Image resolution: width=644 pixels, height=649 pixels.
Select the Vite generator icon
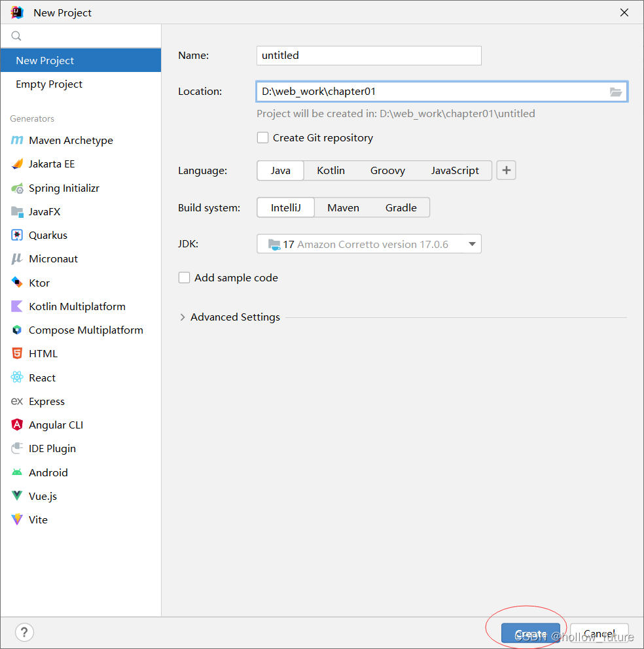17,519
